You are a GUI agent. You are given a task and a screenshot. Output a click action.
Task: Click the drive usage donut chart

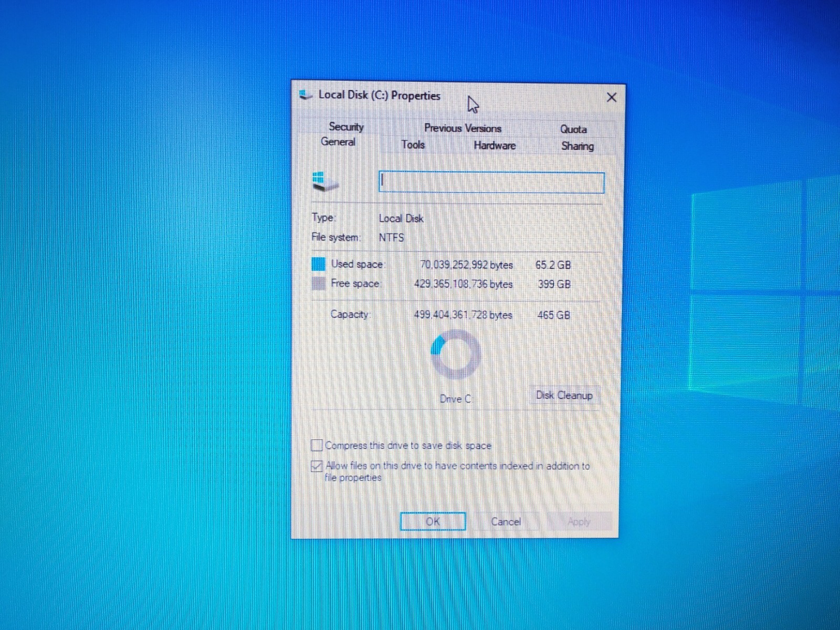click(x=455, y=355)
